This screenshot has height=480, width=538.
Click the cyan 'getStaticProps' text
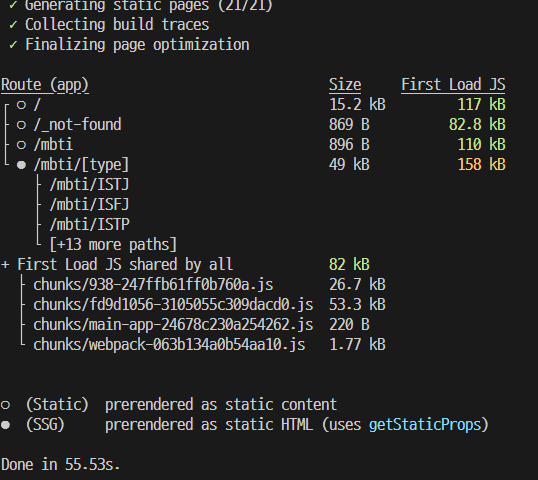(x=425, y=425)
